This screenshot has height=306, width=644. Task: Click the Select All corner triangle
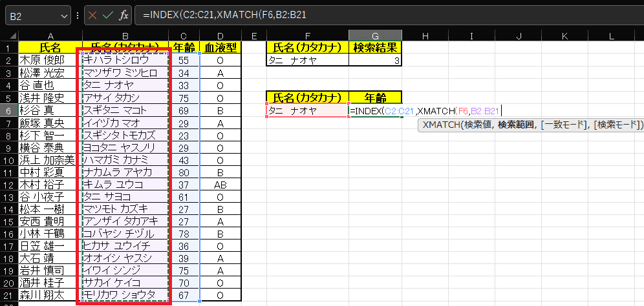click(9, 35)
